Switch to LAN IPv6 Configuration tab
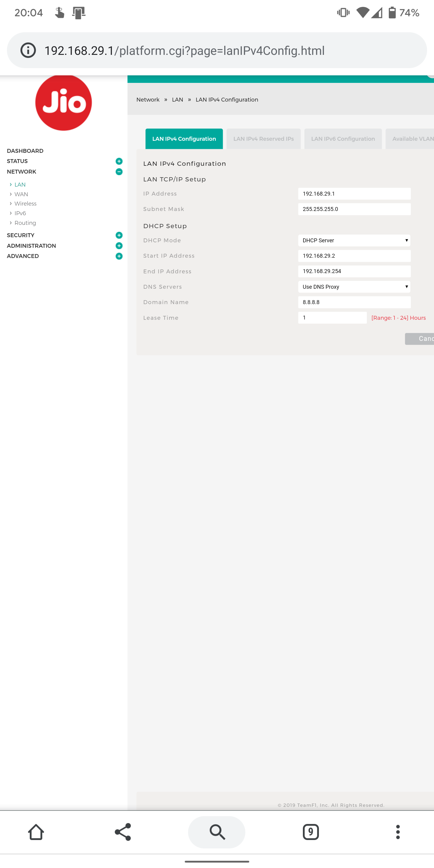The width and height of the screenshot is (434, 868). coord(343,139)
